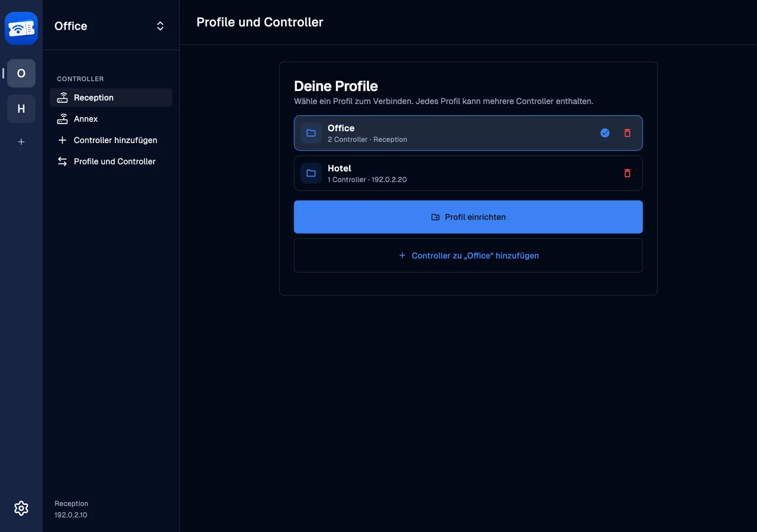The image size is (757, 532).
Task: Open Controller hinzufügen in sidebar
Action: point(111,140)
